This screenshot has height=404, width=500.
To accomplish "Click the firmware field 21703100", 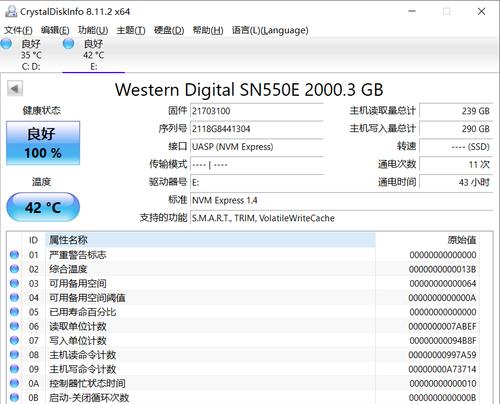I will pyautogui.click(x=257, y=111).
